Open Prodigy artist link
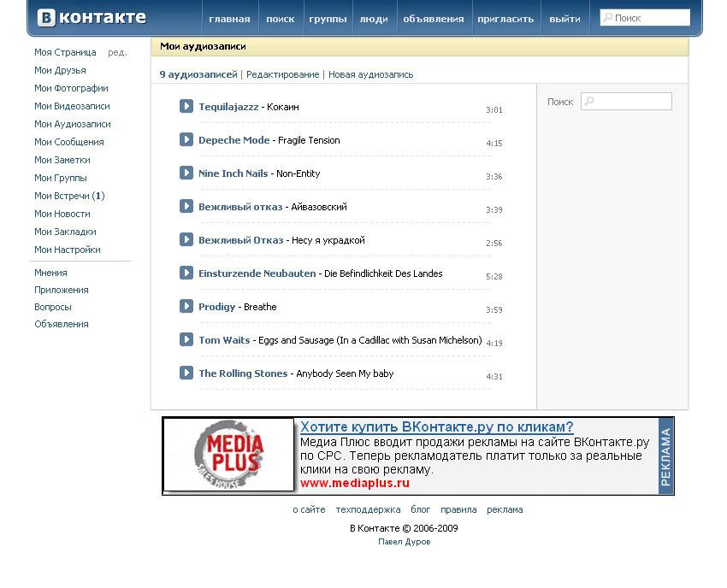 [x=217, y=307]
